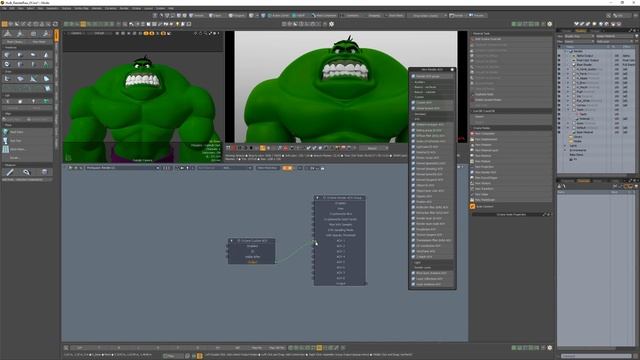640x360 pixels.
Task: Add a UV coordinates AOV node
Action: [x=432, y=246]
